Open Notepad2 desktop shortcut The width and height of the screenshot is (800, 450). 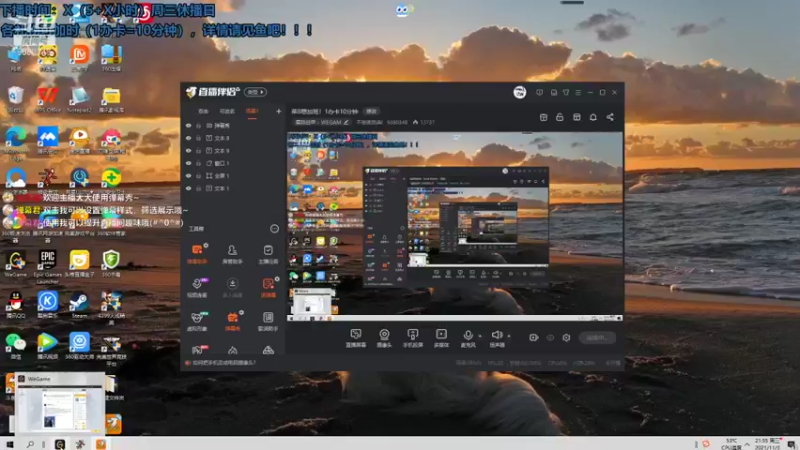(79, 99)
